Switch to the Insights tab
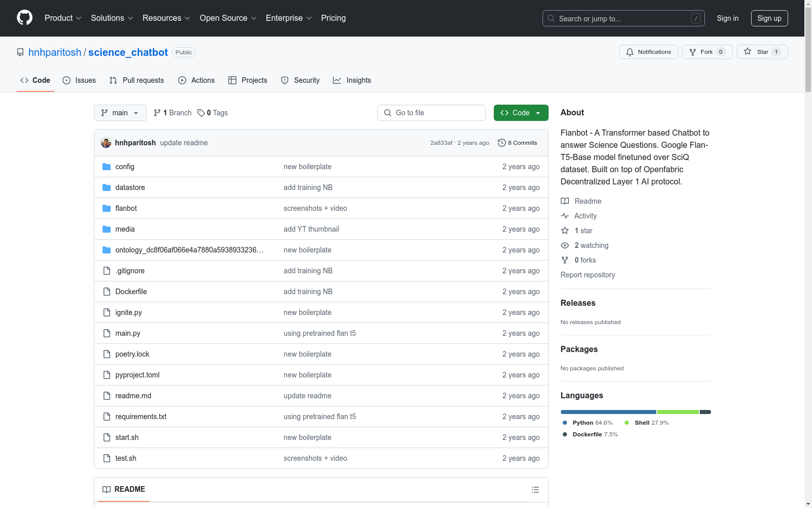The image size is (812, 508). [352, 80]
